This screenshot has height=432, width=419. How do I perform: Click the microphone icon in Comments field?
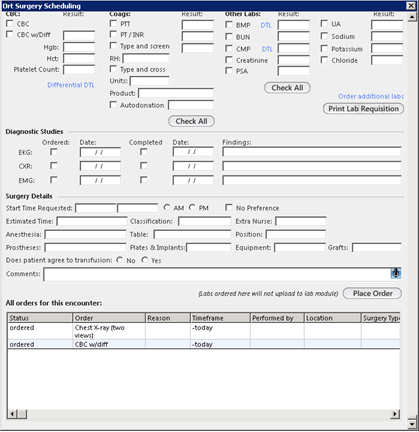click(x=396, y=273)
